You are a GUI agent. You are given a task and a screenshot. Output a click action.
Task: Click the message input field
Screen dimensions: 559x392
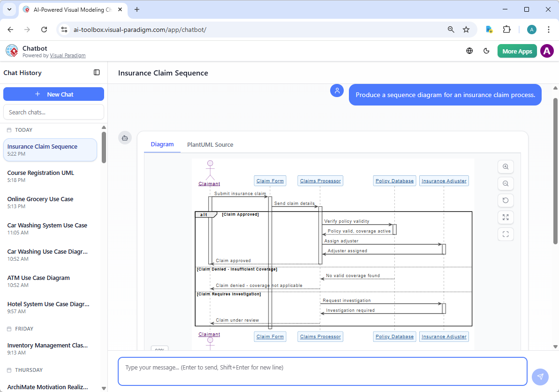pyautogui.click(x=322, y=371)
